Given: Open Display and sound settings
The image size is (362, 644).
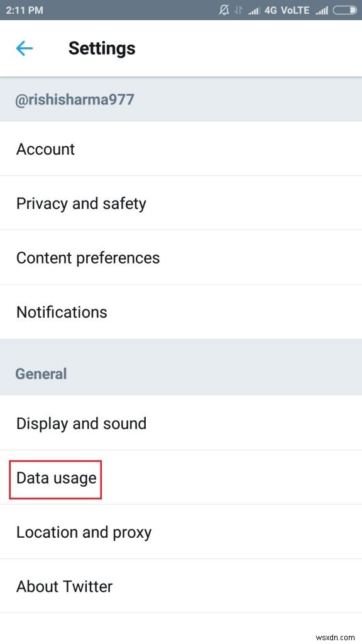Looking at the screenshot, I should [x=81, y=423].
